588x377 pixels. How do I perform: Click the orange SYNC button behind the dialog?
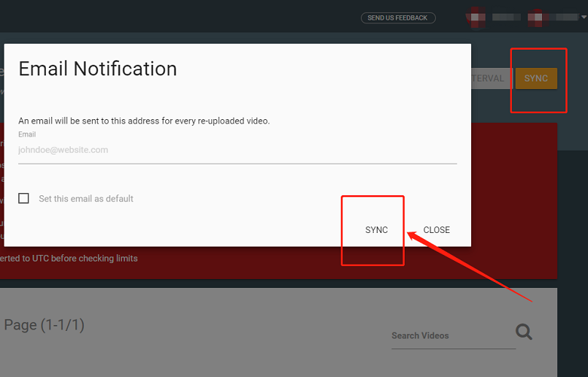[x=536, y=78]
